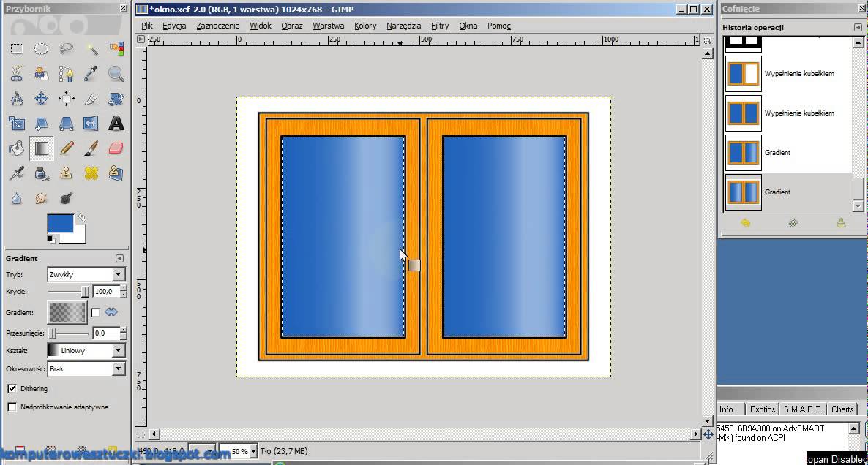The image size is (868, 465).
Task: Open the Plik menu
Action: 146,26
